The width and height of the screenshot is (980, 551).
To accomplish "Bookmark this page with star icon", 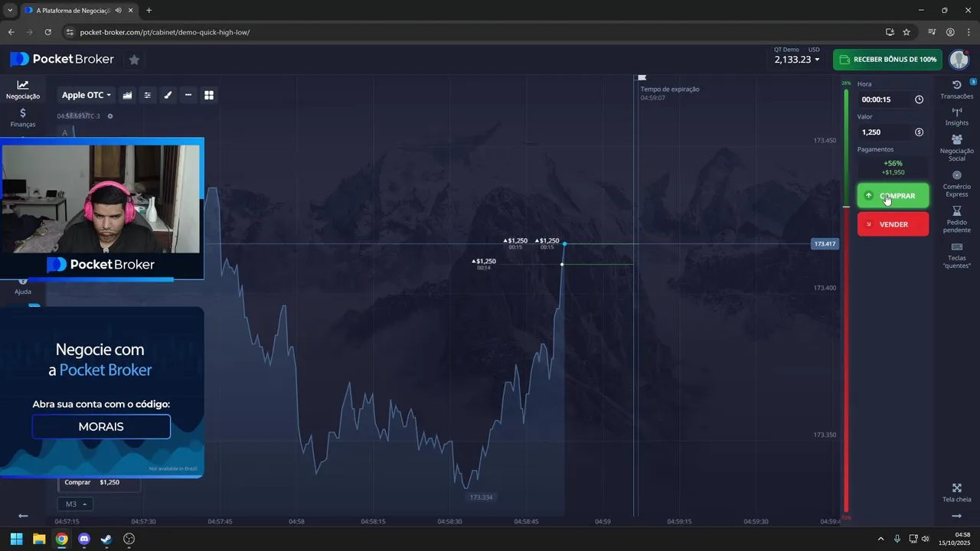I will coord(906,32).
